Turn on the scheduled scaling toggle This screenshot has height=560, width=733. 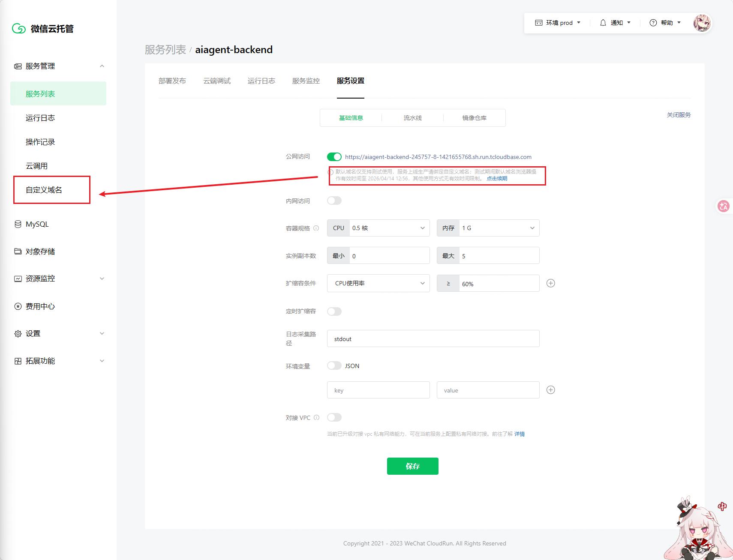pos(334,311)
